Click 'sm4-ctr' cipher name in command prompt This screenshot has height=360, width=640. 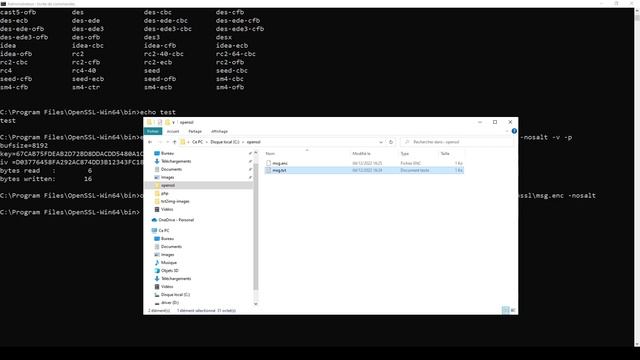[x=86, y=87]
